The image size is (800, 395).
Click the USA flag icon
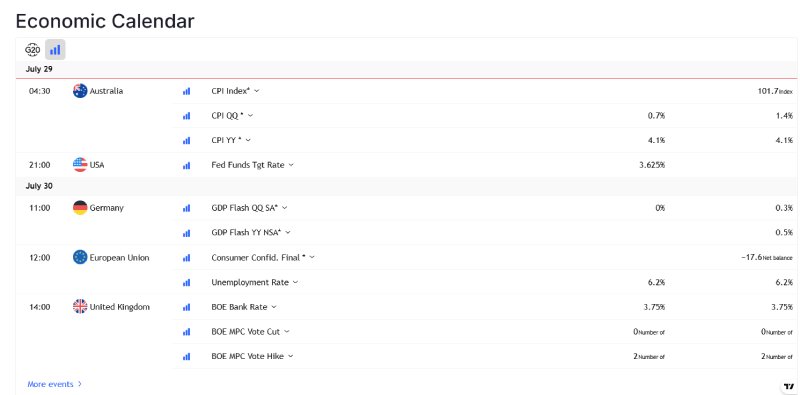click(x=80, y=165)
